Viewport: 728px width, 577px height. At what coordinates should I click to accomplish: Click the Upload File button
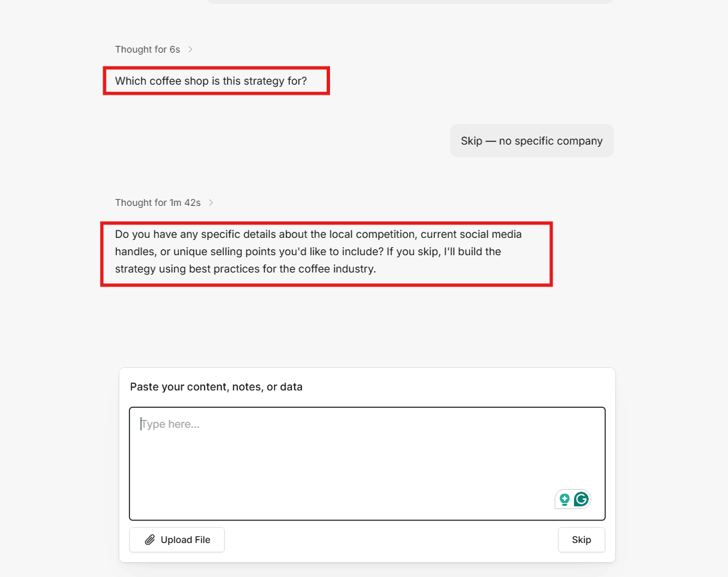[177, 540]
